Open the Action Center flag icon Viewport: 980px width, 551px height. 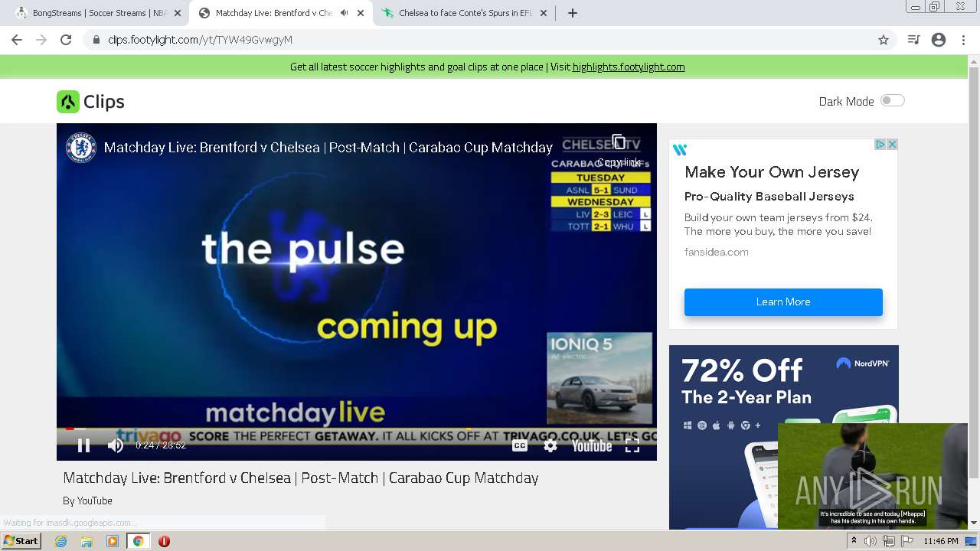pos(906,541)
